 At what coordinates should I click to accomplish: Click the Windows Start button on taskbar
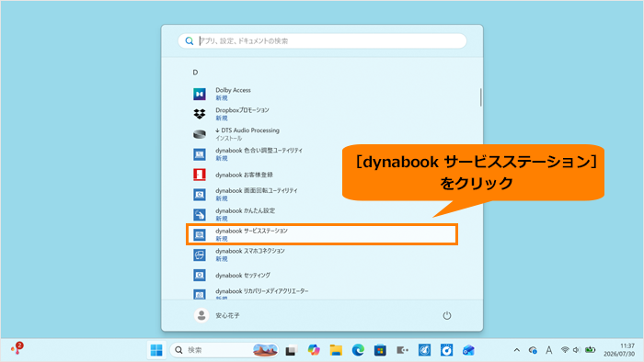[156, 350]
